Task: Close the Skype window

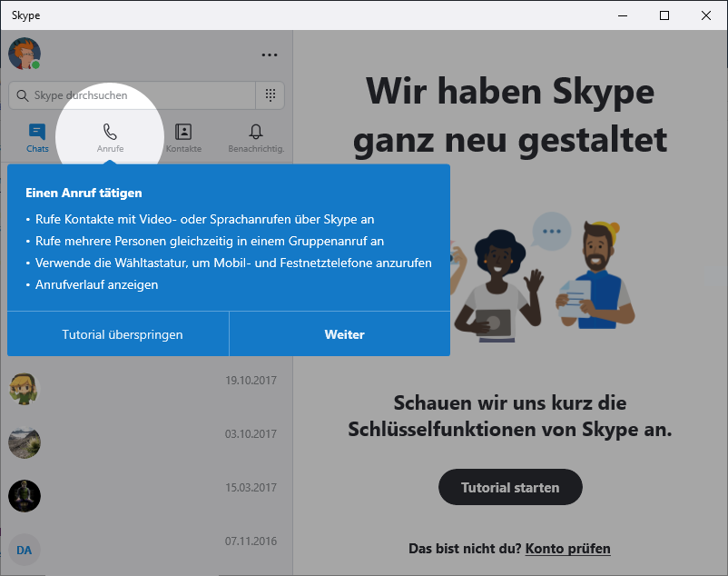Action: (706, 15)
